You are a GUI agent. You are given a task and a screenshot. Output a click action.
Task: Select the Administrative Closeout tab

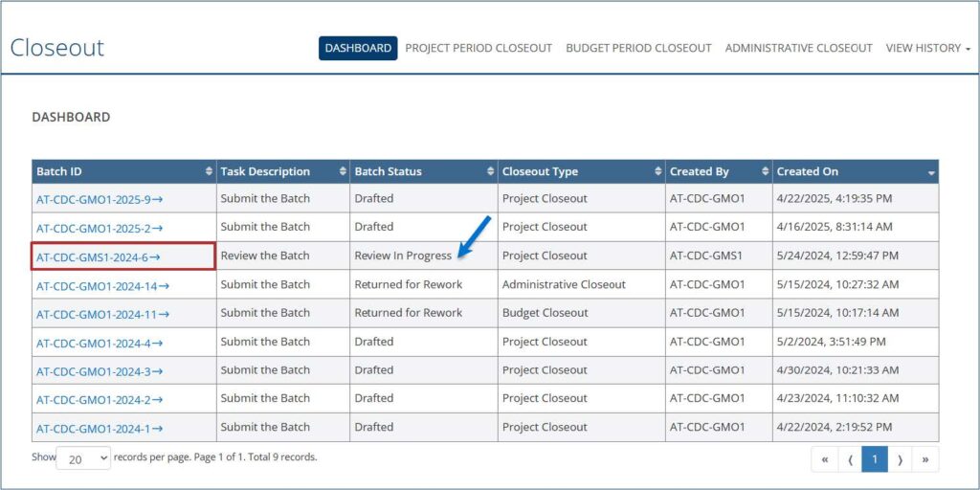tap(798, 48)
